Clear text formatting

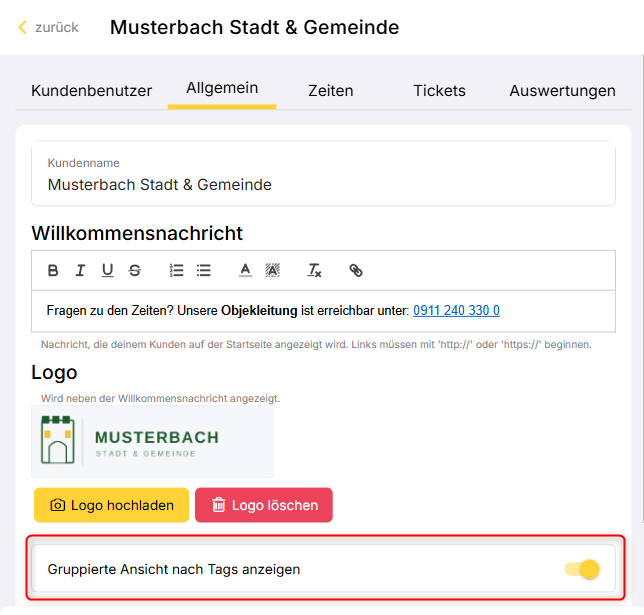tap(314, 271)
